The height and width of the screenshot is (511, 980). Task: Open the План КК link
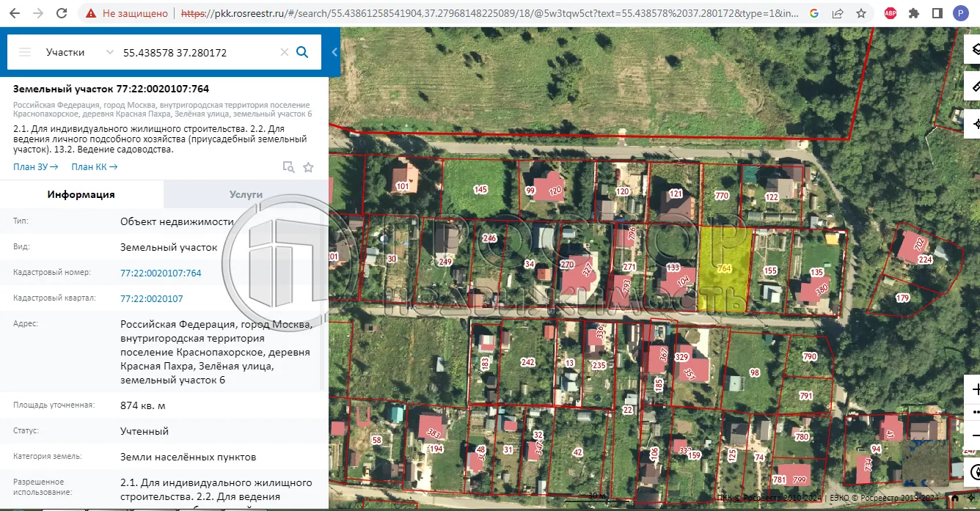pos(94,167)
